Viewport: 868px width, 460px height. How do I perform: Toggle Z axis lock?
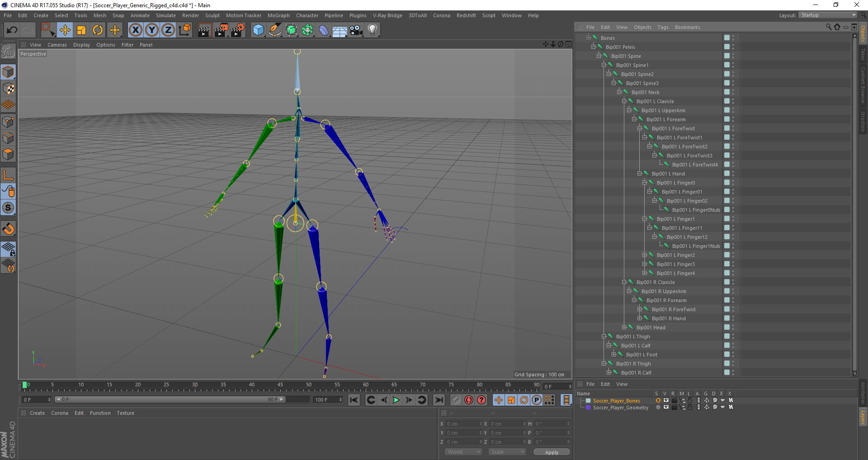tap(168, 30)
